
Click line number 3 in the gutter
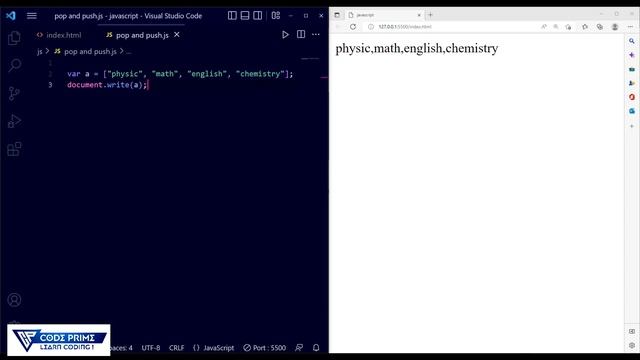pos(50,85)
